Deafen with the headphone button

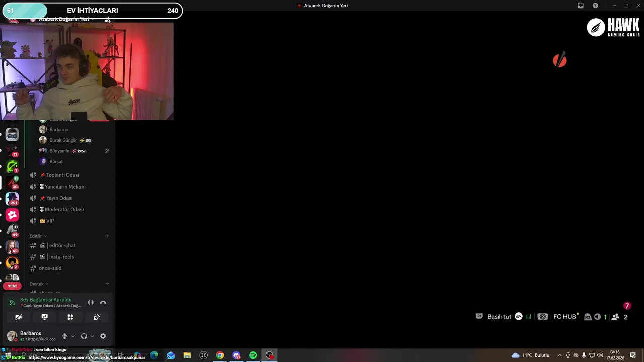point(84,336)
